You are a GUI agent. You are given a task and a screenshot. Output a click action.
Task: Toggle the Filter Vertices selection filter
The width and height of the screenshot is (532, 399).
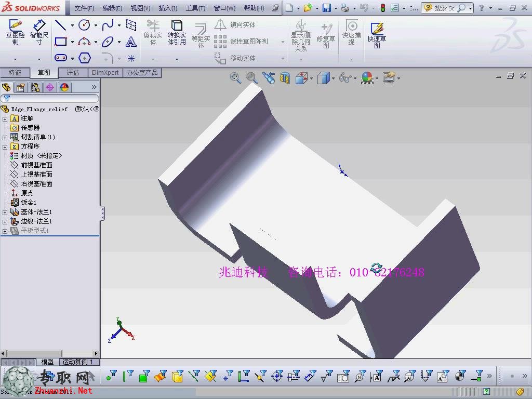pos(111,376)
